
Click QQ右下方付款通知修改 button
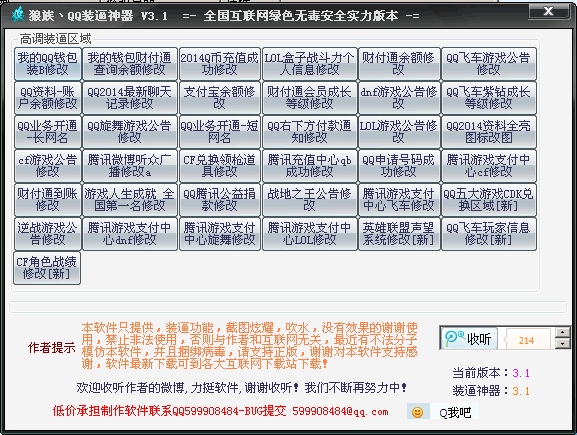click(309, 132)
